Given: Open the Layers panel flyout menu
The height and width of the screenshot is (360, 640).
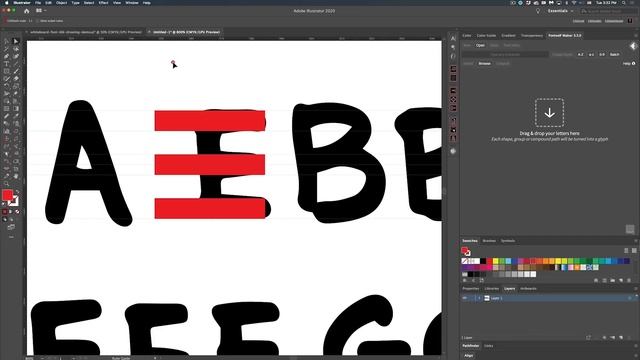Looking at the screenshot, I should (636, 289).
